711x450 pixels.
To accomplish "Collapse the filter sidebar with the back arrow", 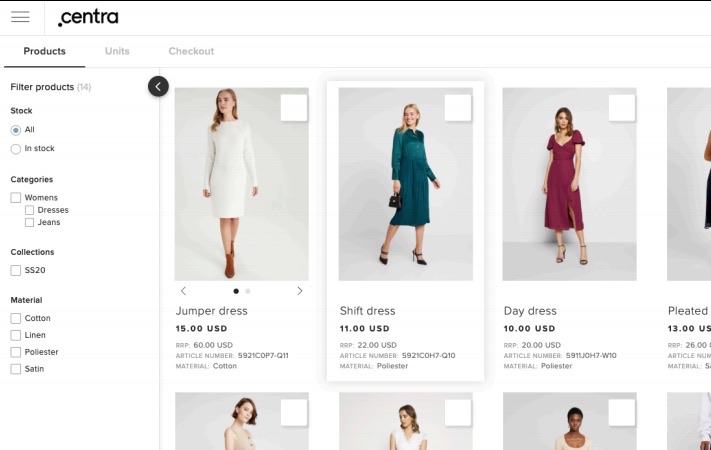I will [158, 86].
